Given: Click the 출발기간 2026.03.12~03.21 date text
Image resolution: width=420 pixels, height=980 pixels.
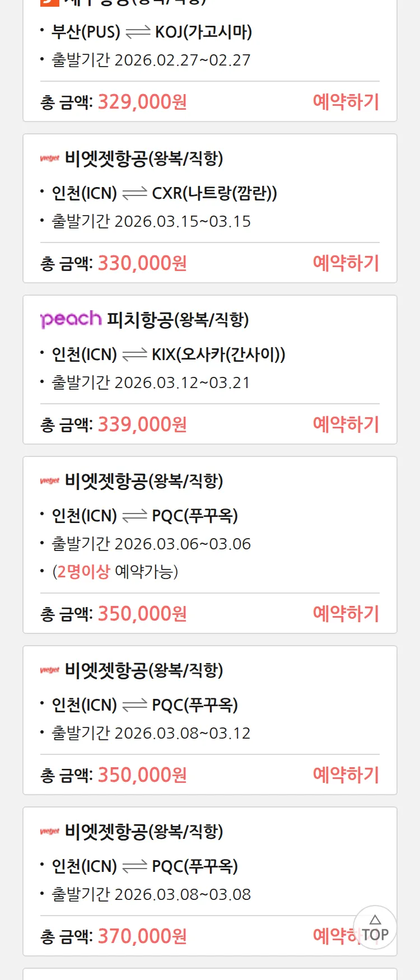Looking at the screenshot, I should pyautogui.click(x=151, y=382).
